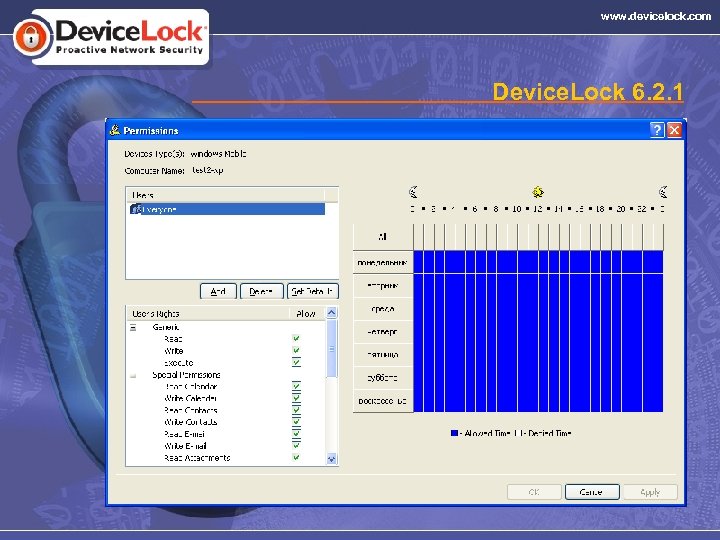Click the Cancel button
Image resolution: width=720 pixels, height=540 pixels.
592,492
